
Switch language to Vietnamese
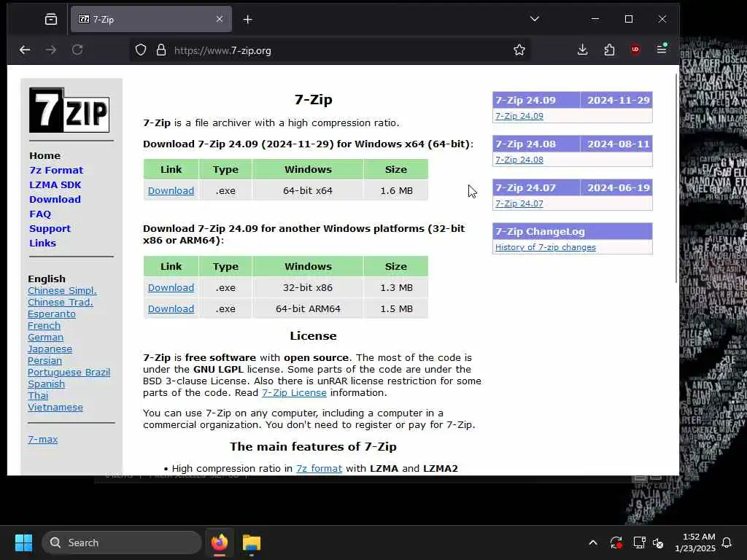point(55,407)
